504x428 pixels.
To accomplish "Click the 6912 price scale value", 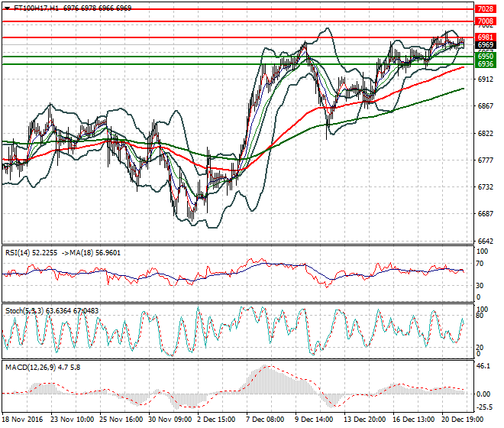I will [486, 79].
